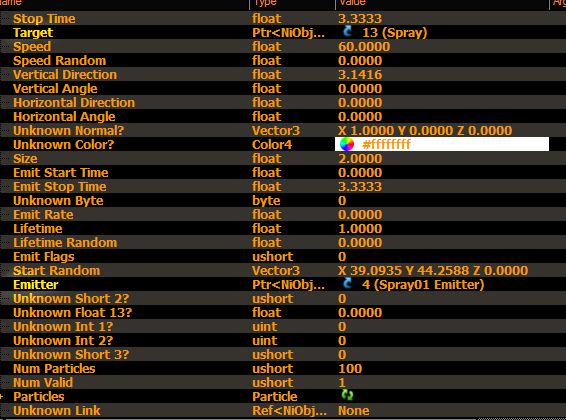This screenshot has width=566, height=420.
Task: Select the Lifetime Random row
Action: coord(283,242)
